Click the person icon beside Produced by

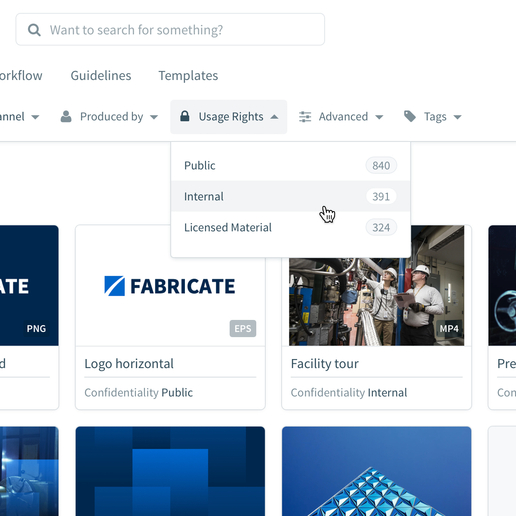point(66,117)
